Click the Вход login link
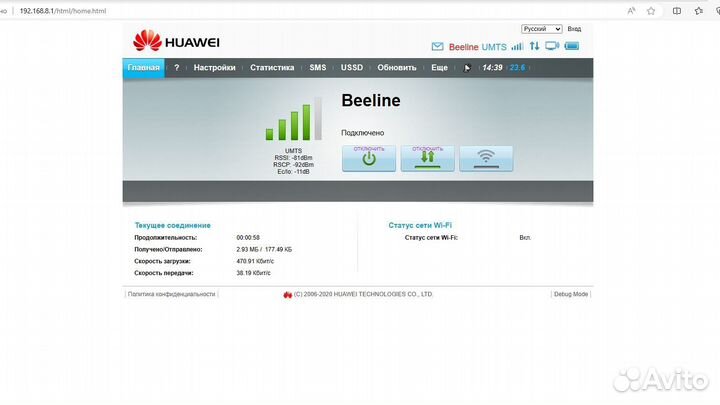This screenshot has height=405, width=720. point(574,29)
